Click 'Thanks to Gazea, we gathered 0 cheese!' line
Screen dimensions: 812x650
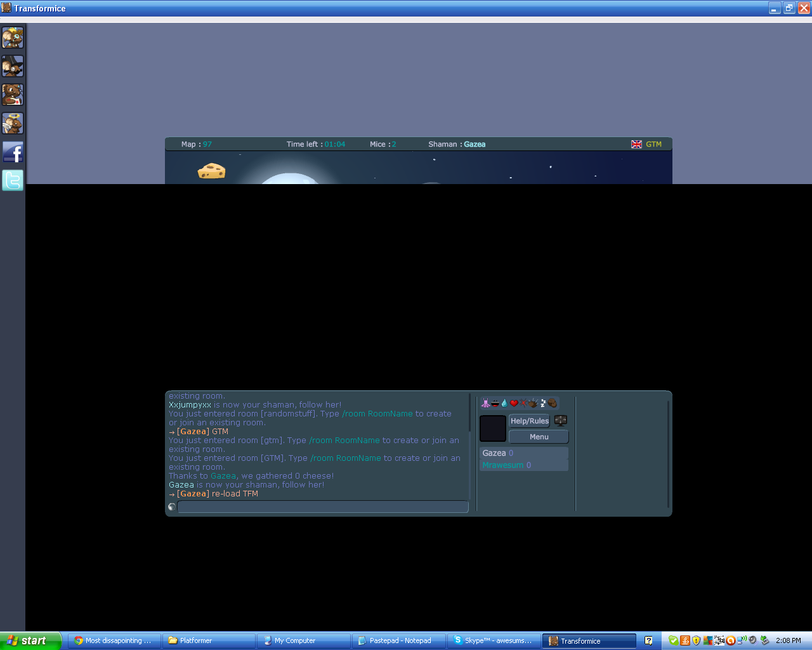251,476
